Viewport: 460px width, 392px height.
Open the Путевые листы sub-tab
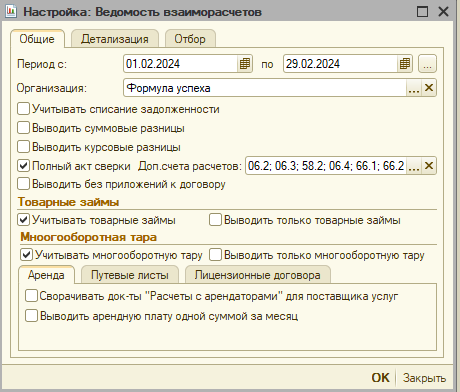130,275
